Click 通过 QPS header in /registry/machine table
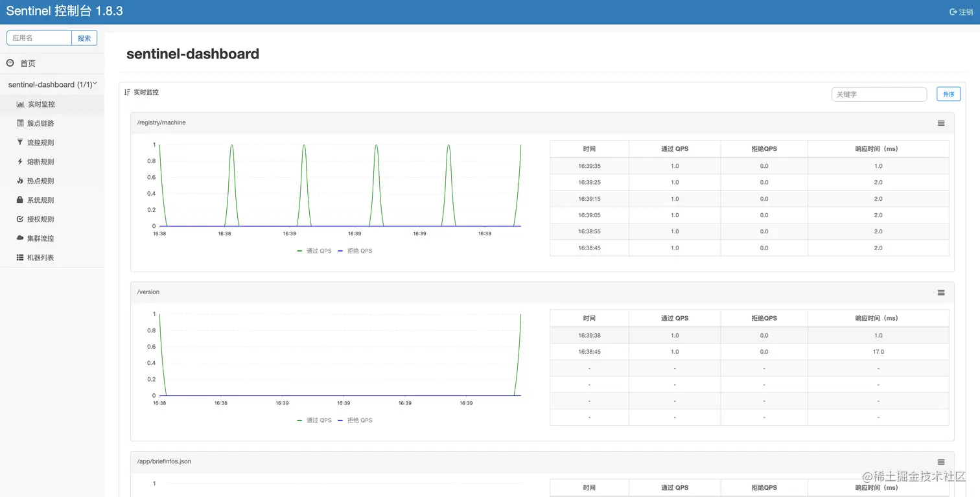The width and height of the screenshot is (980, 497). 675,149
